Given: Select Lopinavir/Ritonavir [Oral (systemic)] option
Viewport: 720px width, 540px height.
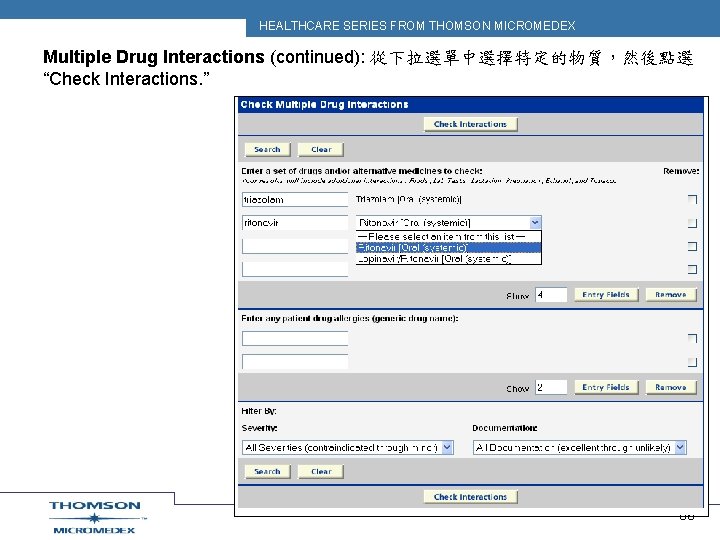Looking at the screenshot, I should pos(449,259).
